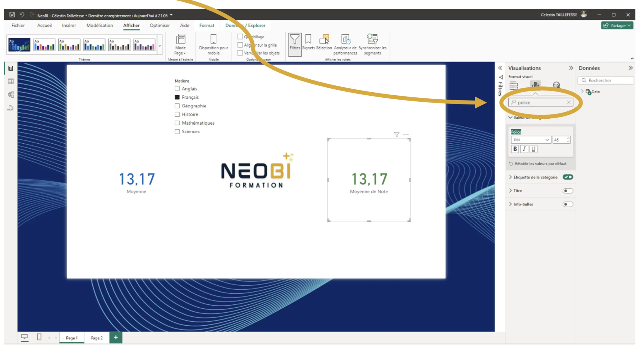Open DAX query view in left sidebar
644x345 pixels.
(11, 108)
